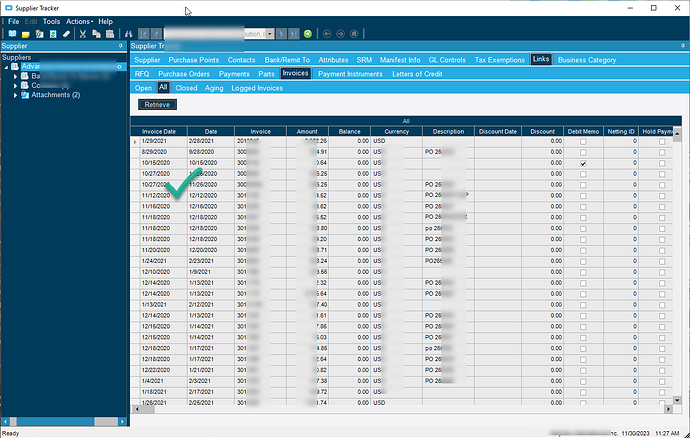This screenshot has width=690, height=438.
Task: Click the open folder toolbar icon
Action: coord(26,34)
